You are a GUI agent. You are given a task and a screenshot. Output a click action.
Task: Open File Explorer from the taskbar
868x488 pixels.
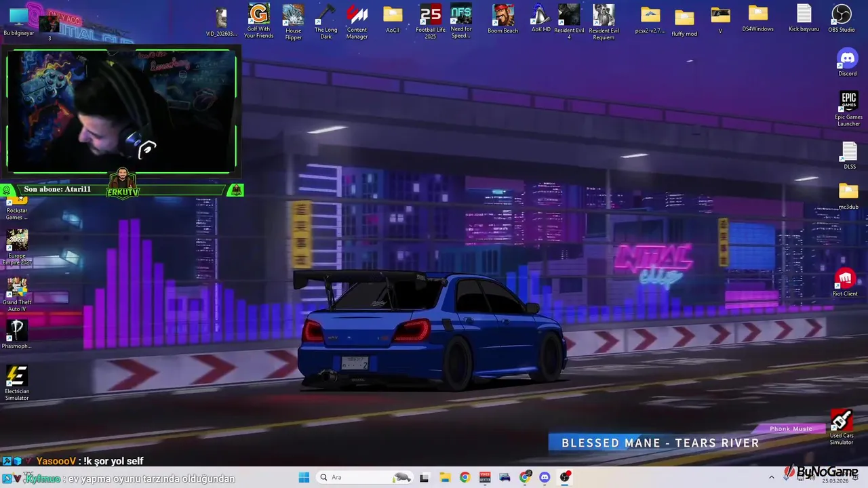point(444,477)
